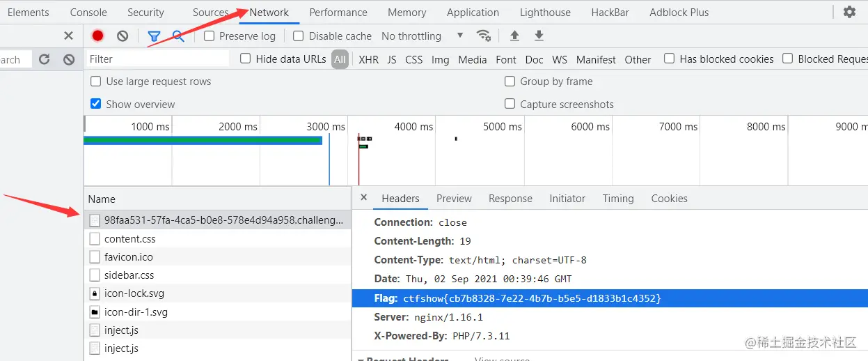Open the Lighthouse panel
Screen dimensions: 868x361
(x=545, y=13)
